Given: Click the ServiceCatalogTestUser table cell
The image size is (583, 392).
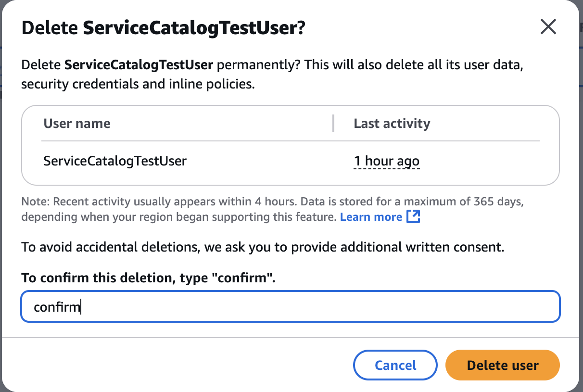Looking at the screenshot, I should [x=115, y=161].
